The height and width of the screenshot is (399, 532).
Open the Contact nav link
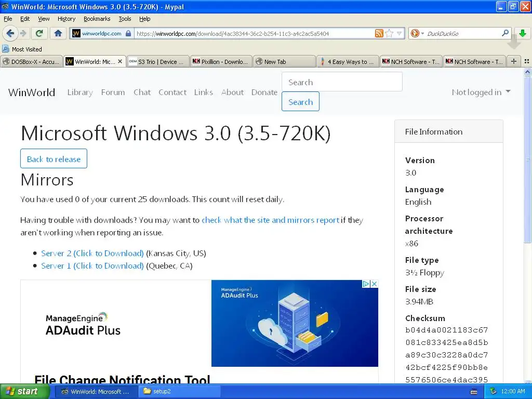[x=172, y=92]
